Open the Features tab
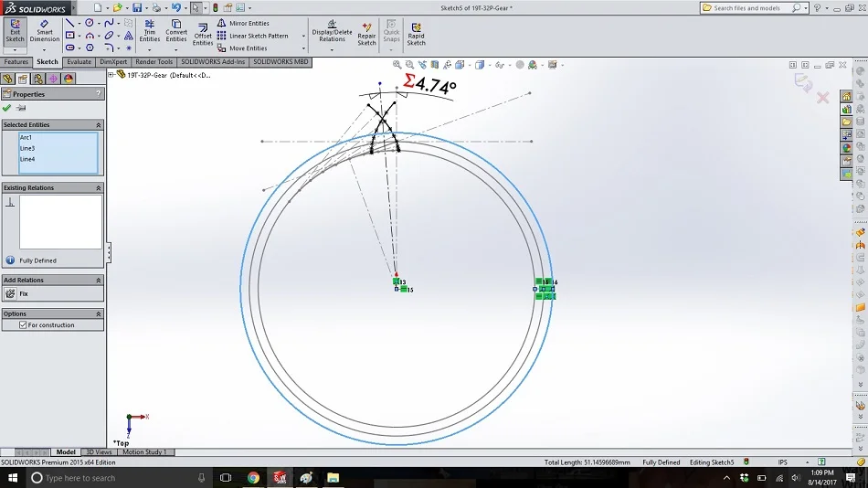 click(16, 62)
